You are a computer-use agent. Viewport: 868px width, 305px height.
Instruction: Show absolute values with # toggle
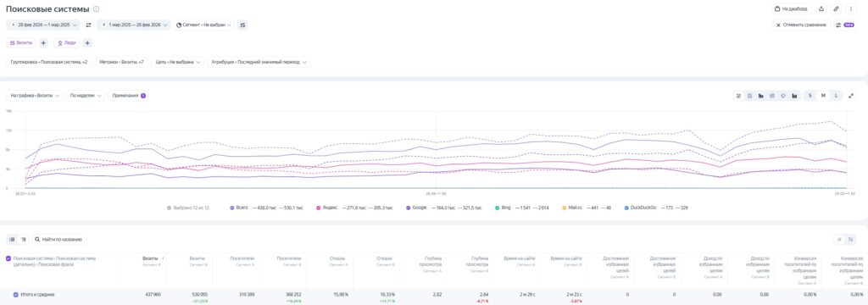[840, 239]
